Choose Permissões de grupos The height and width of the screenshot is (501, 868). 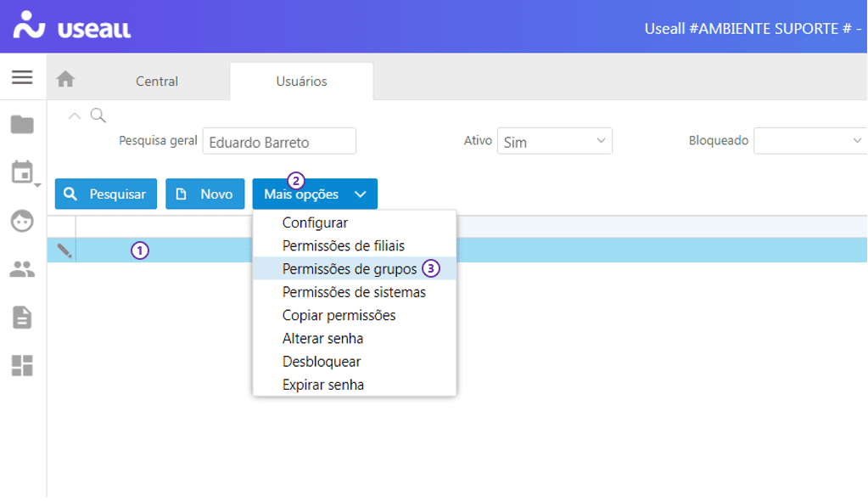point(355,269)
